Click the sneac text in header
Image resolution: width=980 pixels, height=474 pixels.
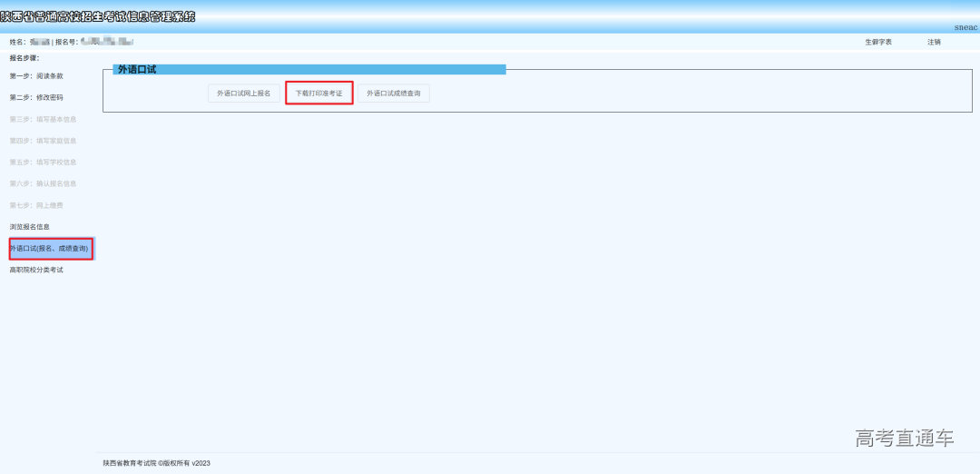click(x=965, y=28)
